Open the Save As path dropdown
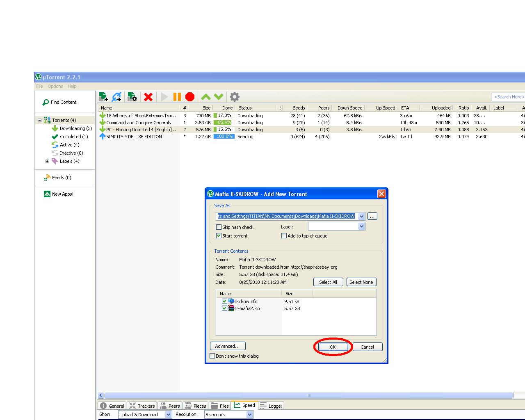 tap(361, 216)
